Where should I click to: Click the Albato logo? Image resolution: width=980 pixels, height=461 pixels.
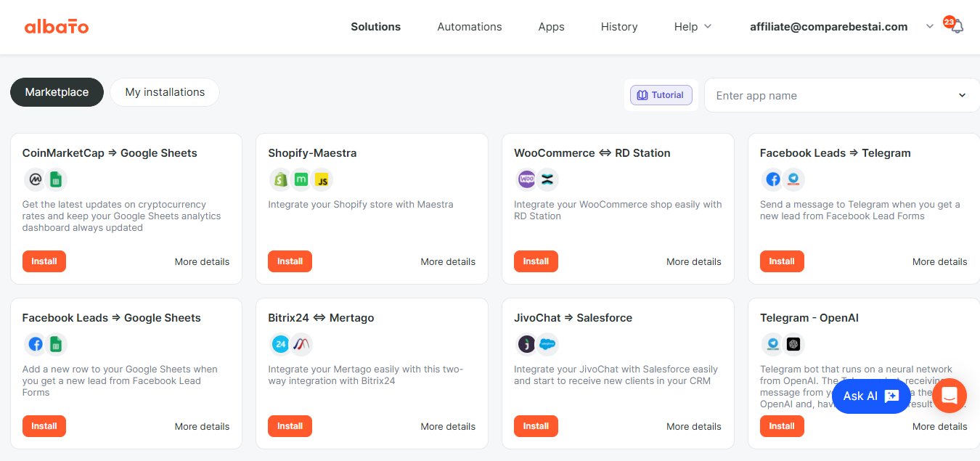[57, 27]
